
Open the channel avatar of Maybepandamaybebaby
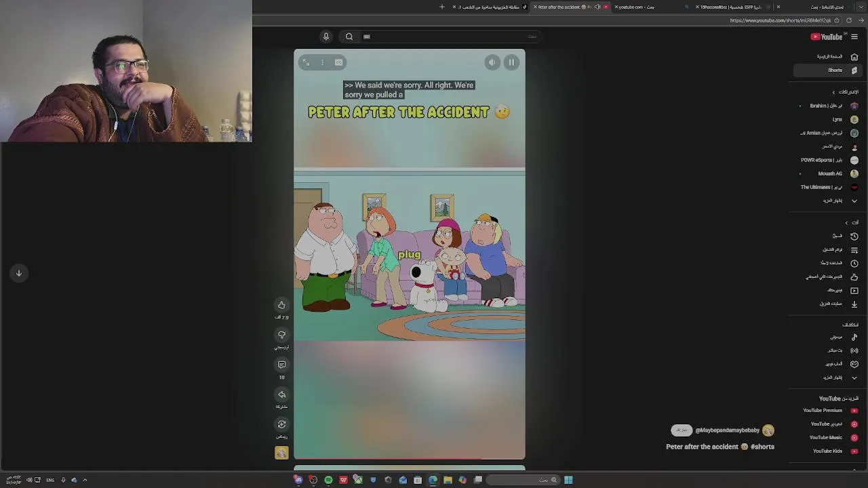tap(768, 430)
